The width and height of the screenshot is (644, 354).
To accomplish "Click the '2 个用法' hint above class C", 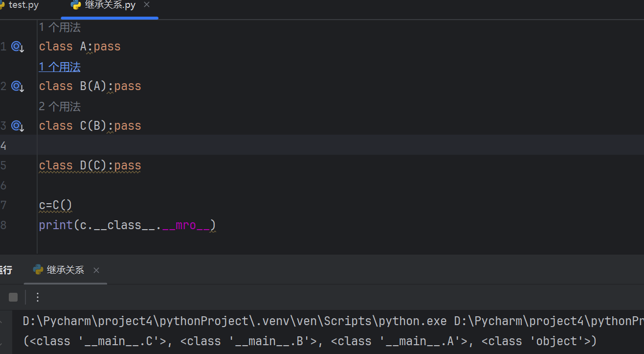I will (x=60, y=106).
